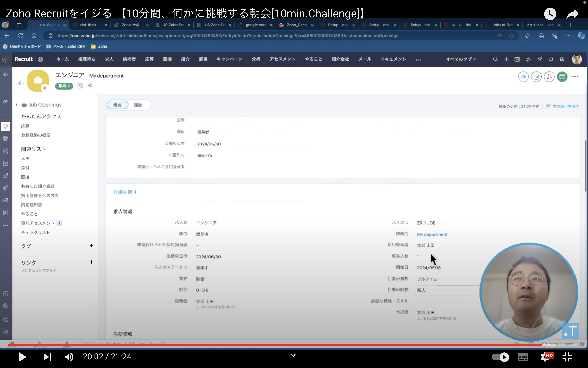This screenshot has height=368, width=588.
Task: Open the Zia AI assistant icon
Action: pos(523,76)
